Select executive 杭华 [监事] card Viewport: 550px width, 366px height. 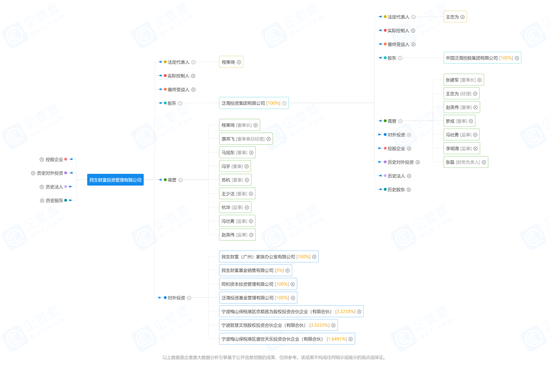coord(235,207)
